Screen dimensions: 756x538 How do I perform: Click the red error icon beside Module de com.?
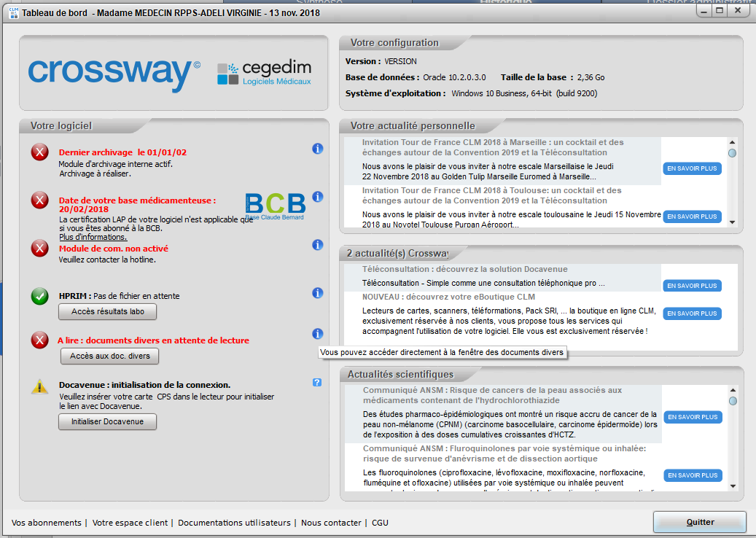tap(39, 249)
